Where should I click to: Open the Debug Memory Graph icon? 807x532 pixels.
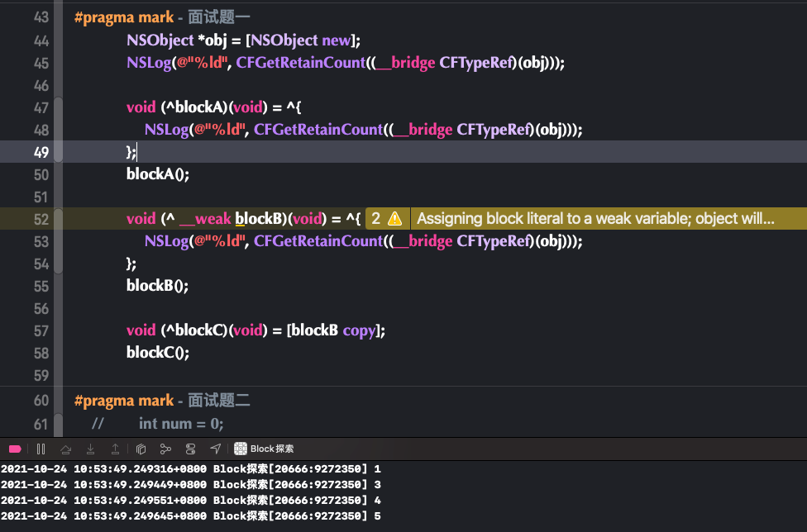[x=165, y=449]
